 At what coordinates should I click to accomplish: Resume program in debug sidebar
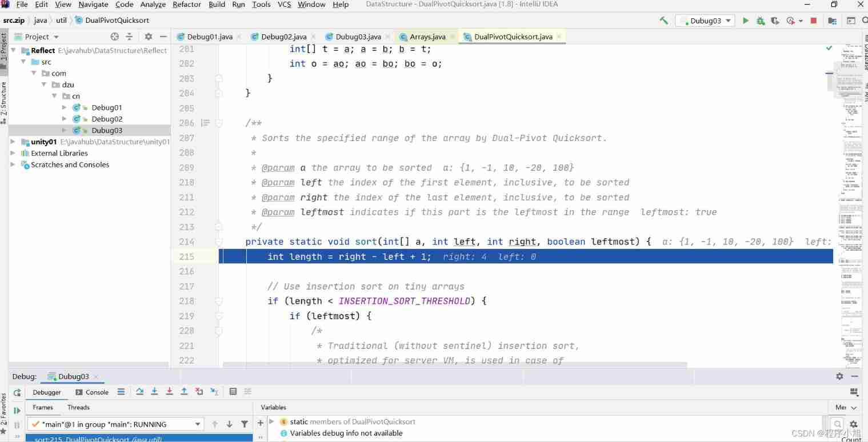tap(17, 410)
